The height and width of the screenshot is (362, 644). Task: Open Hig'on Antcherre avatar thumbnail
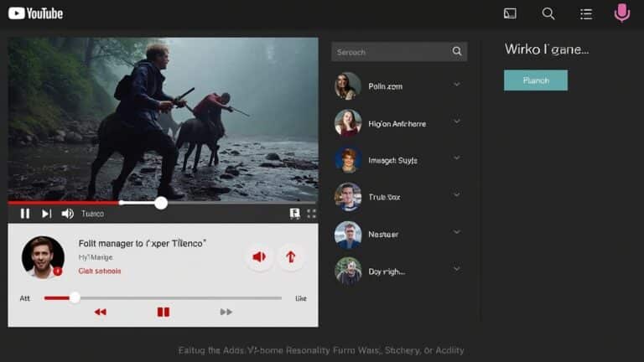[348, 122]
